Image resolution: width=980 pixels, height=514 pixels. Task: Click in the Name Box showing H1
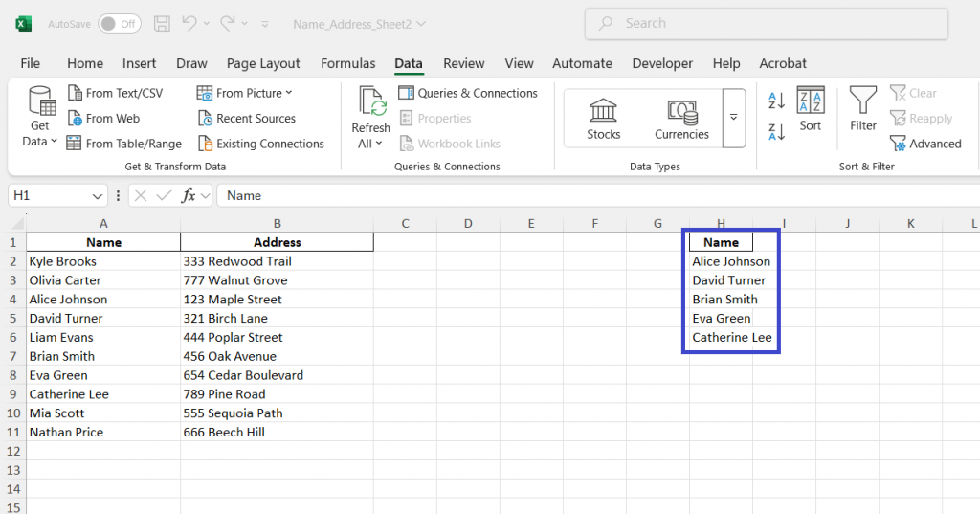point(50,195)
